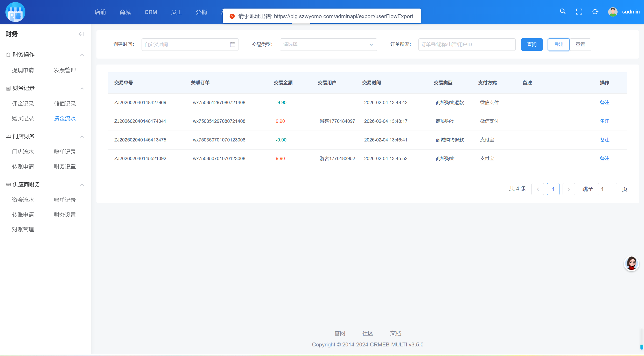Collapse the 财务记录 section
The image size is (644, 356).
tap(82, 88)
